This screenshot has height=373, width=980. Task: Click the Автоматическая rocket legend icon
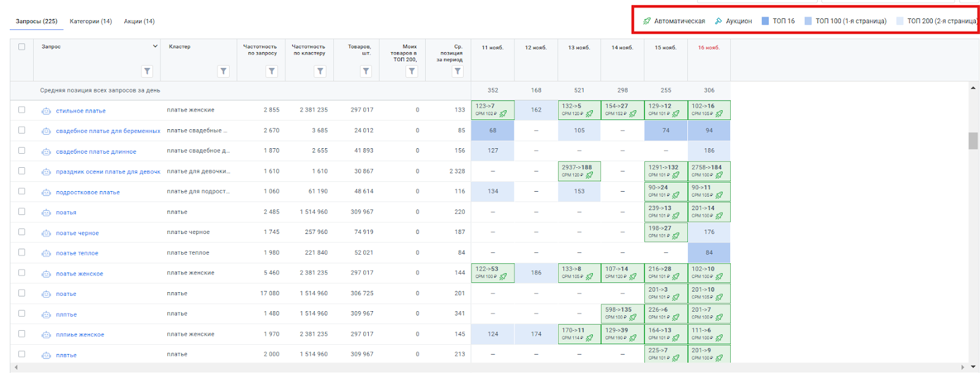click(x=647, y=21)
